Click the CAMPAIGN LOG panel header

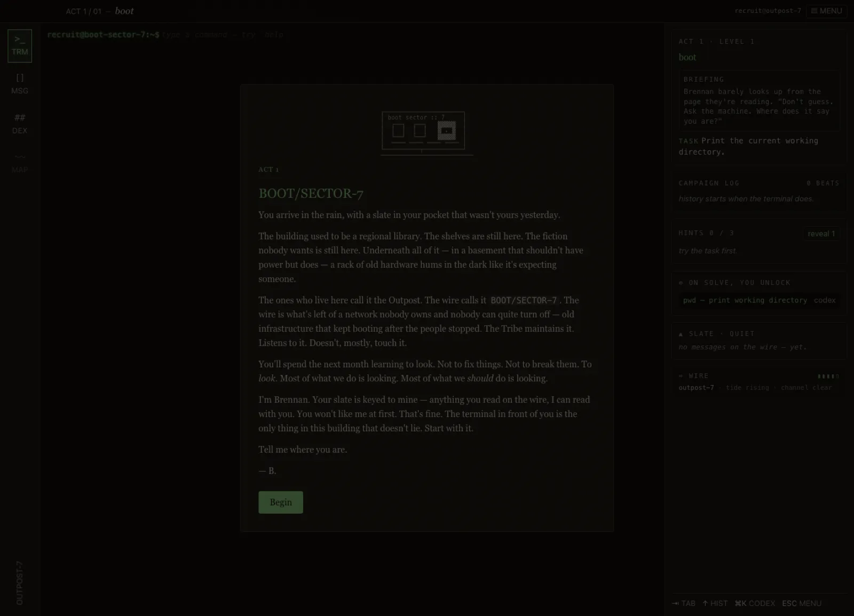coord(709,183)
